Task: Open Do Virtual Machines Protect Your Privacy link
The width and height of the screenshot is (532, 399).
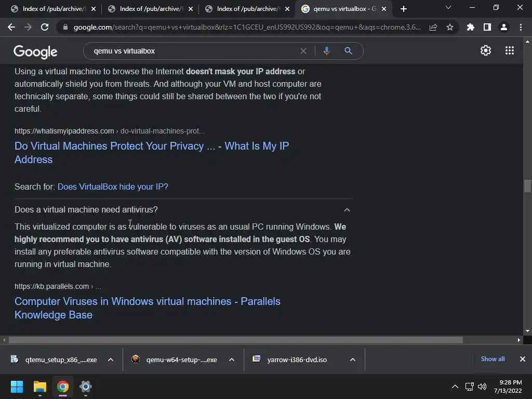Action: [152, 153]
